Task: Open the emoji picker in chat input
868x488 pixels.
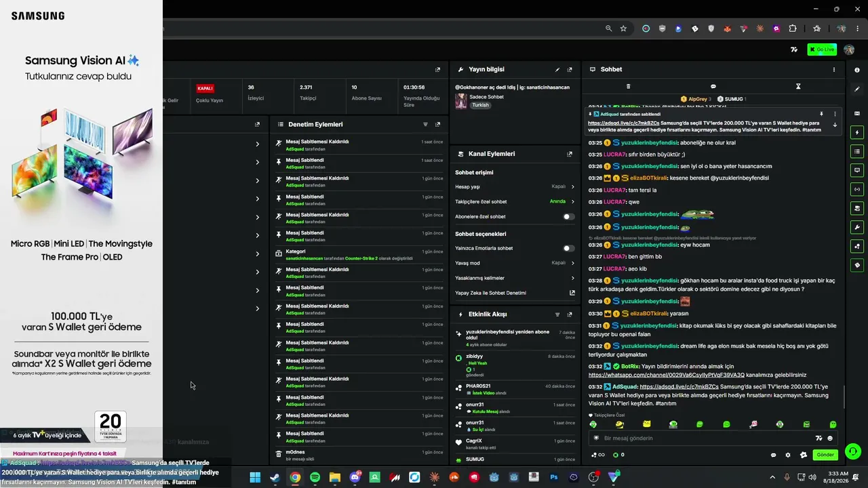Action: (x=830, y=439)
